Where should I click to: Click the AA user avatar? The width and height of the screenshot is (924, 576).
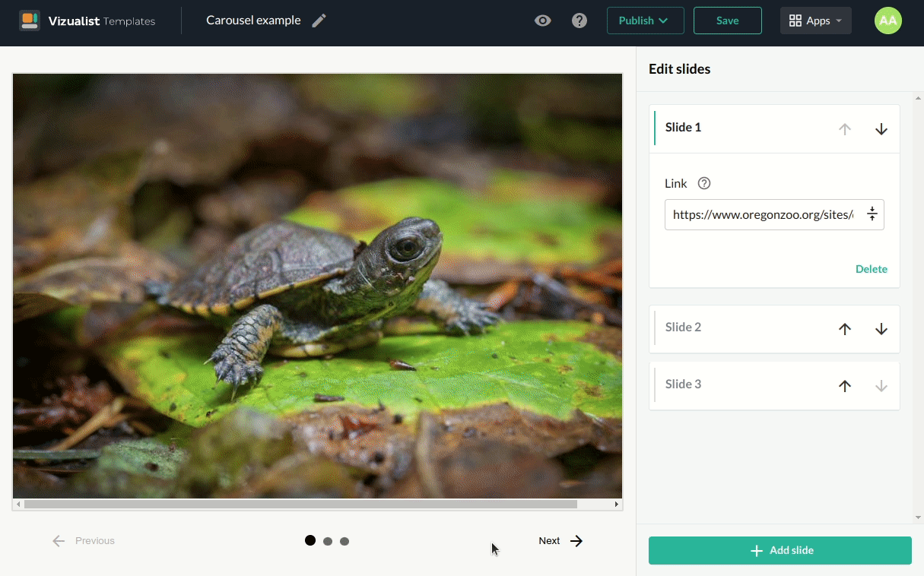[887, 21]
